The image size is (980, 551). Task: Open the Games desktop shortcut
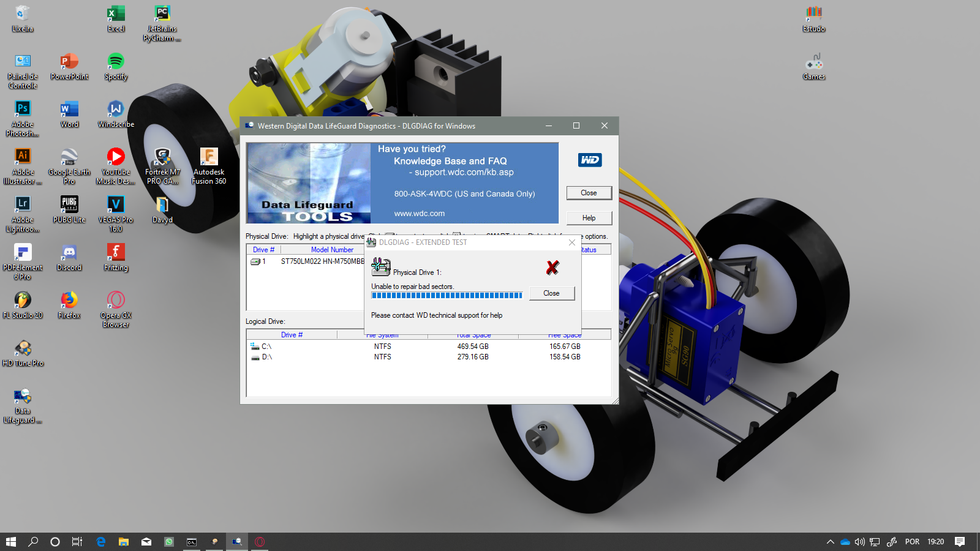[x=814, y=66]
